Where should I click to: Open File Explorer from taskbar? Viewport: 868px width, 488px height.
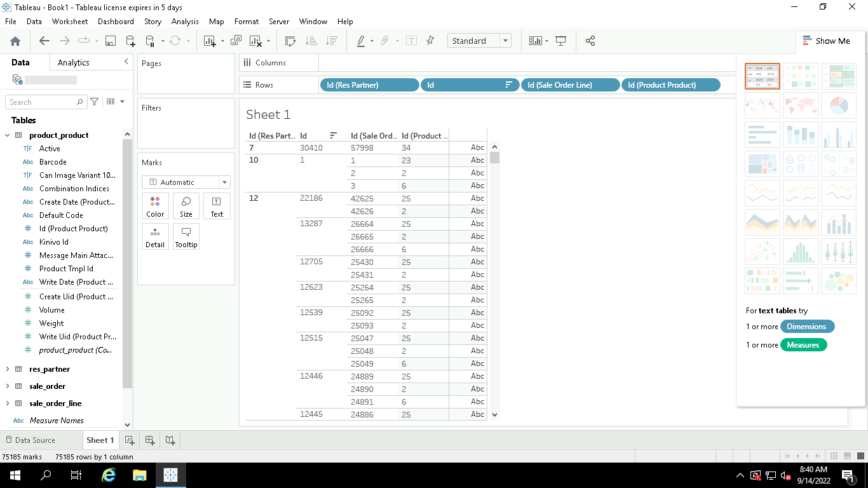coord(140,475)
